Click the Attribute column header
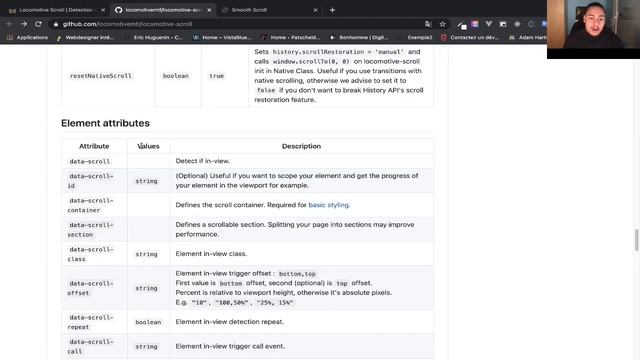 coord(94,146)
